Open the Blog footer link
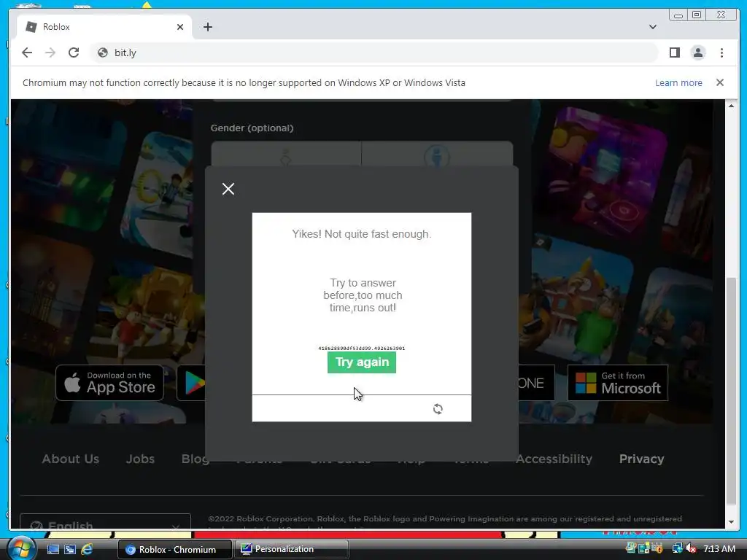 pyautogui.click(x=196, y=459)
